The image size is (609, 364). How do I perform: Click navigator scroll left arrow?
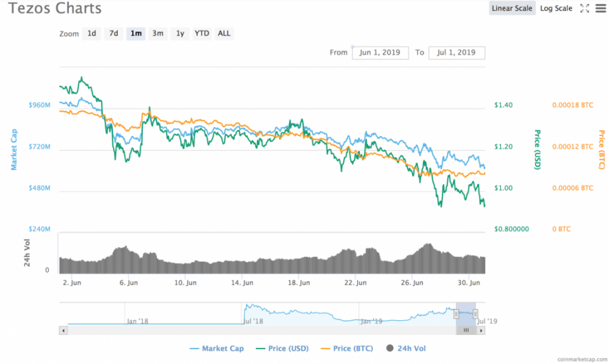click(x=64, y=331)
